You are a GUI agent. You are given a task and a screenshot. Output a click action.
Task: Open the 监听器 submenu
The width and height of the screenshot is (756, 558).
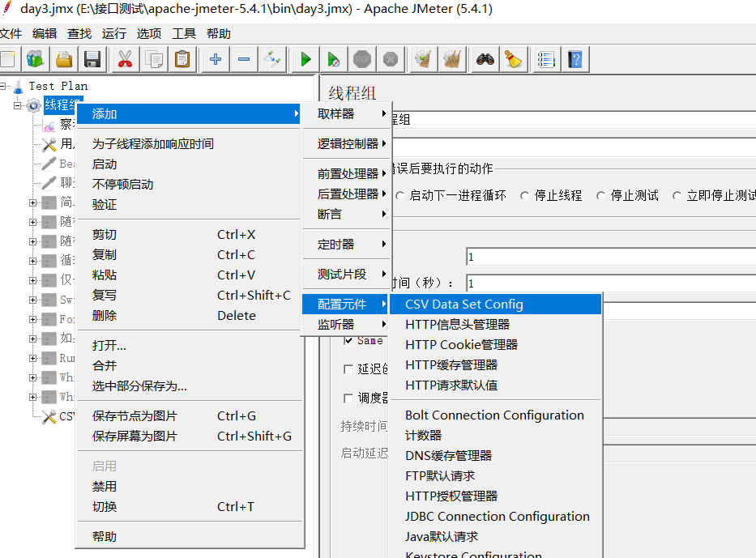[x=347, y=324]
